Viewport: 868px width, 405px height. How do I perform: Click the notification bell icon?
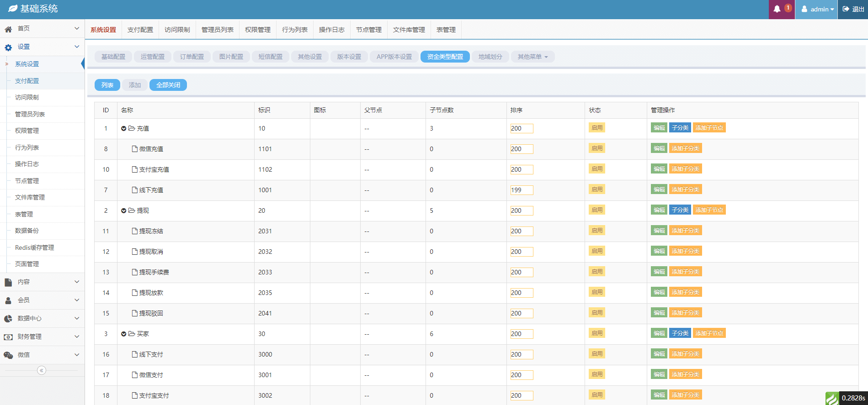(x=777, y=9)
